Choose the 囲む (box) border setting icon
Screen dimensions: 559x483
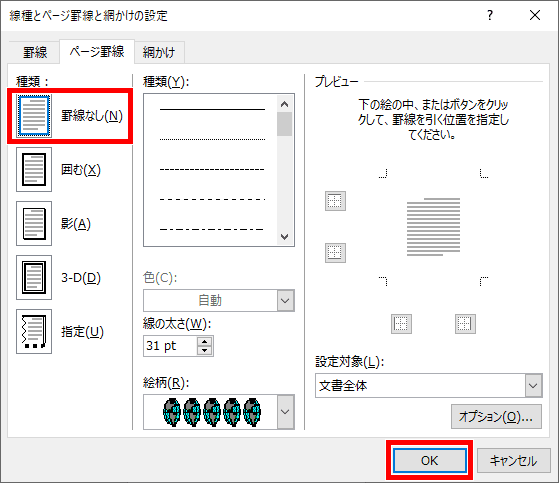coord(34,170)
